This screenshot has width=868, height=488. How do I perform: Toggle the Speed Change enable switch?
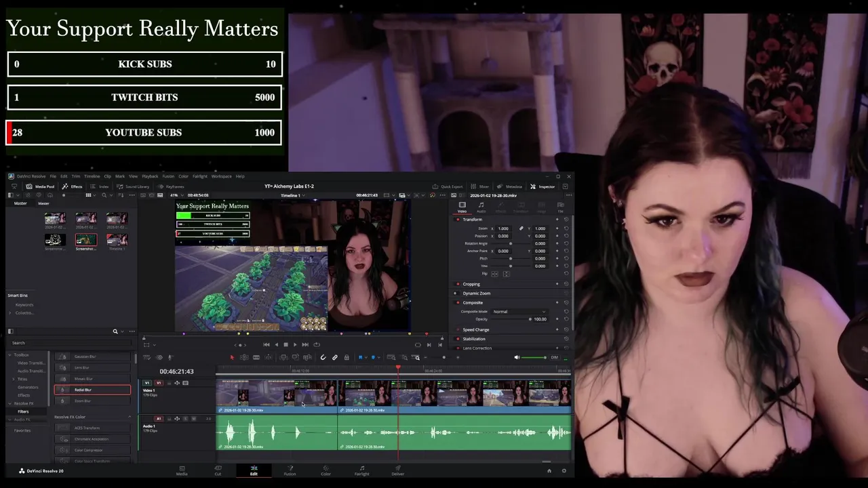point(458,329)
